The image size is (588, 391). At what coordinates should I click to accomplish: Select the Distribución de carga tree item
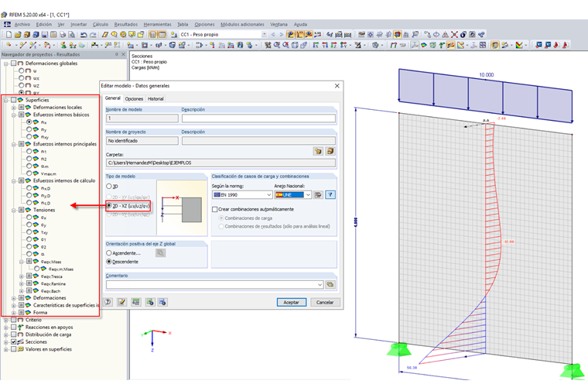point(49,334)
